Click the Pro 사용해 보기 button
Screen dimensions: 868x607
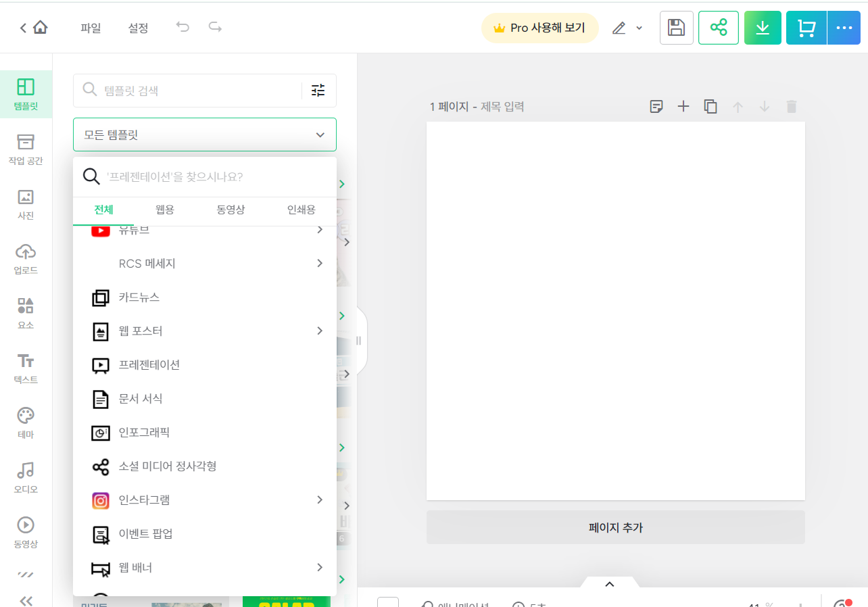tap(539, 28)
